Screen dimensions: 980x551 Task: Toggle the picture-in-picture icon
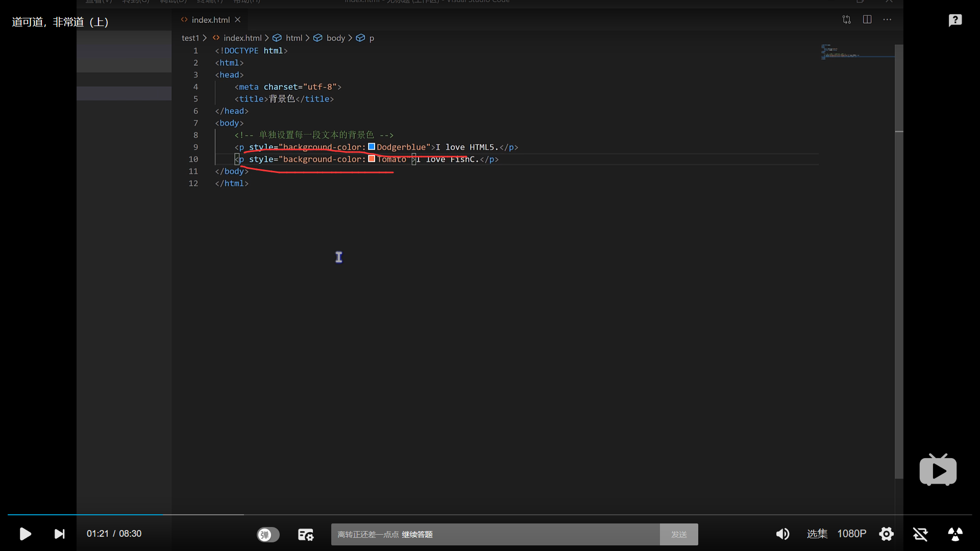(920, 534)
